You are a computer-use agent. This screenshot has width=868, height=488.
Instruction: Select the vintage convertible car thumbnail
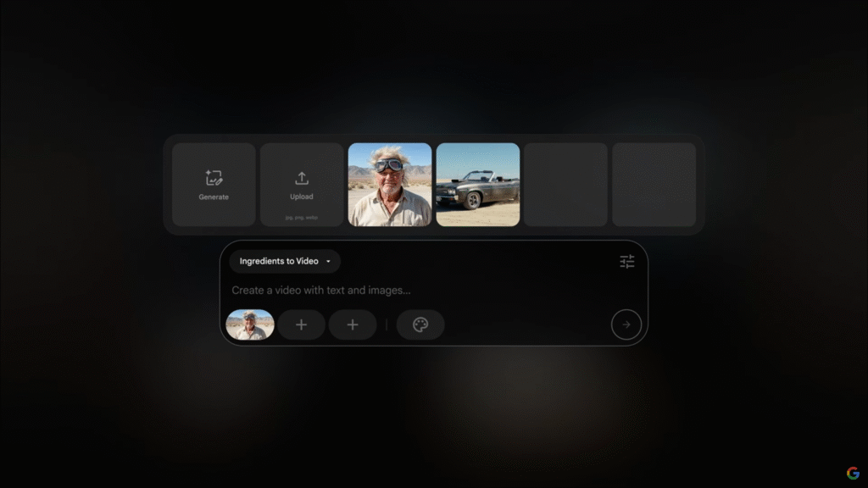point(478,185)
